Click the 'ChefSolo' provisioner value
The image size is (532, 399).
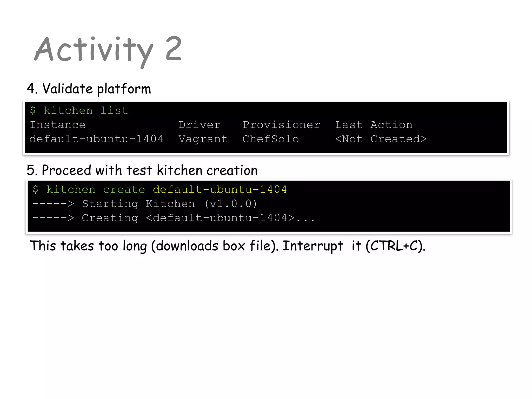[x=271, y=139]
